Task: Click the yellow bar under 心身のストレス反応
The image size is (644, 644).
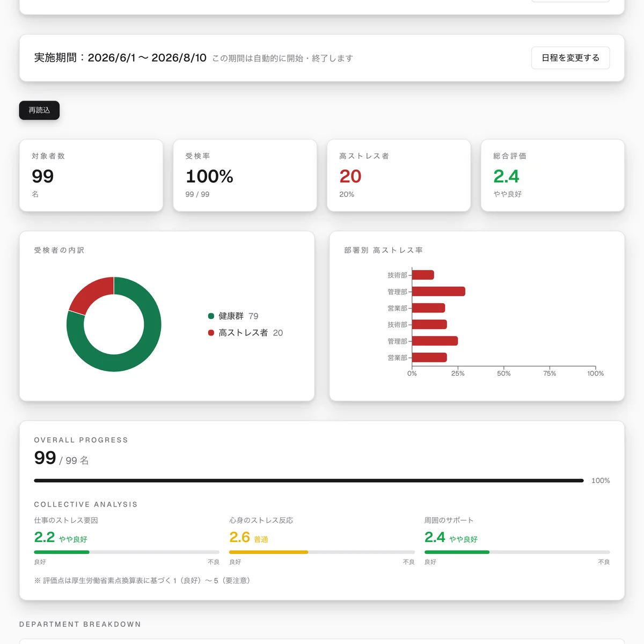Action: (x=269, y=552)
